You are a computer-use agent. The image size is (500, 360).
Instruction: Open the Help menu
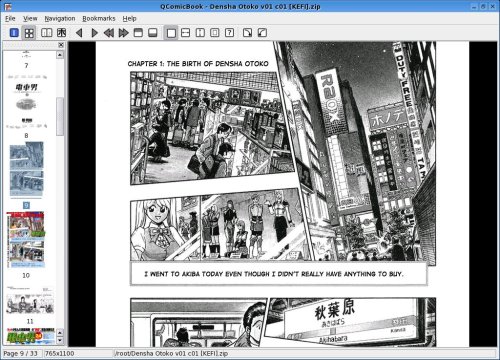[x=129, y=19]
